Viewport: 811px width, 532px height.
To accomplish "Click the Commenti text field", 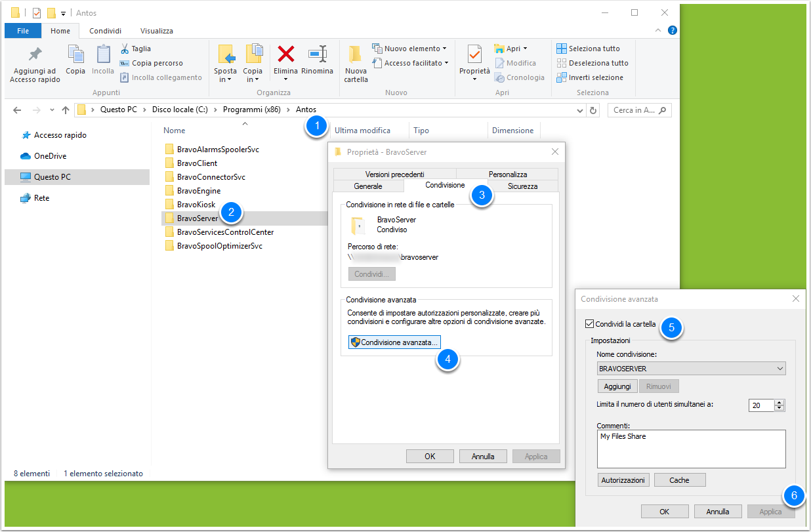I will (x=692, y=449).
